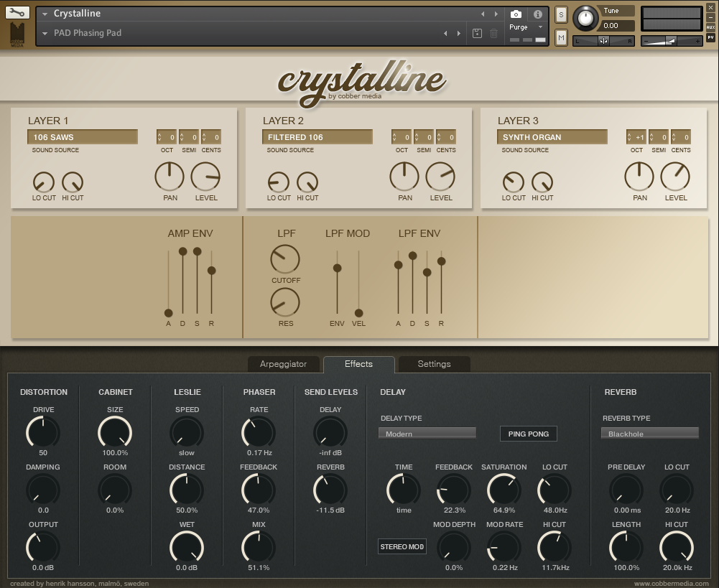
Task: Click the save preset disk icon
Action: pos(477,33)
